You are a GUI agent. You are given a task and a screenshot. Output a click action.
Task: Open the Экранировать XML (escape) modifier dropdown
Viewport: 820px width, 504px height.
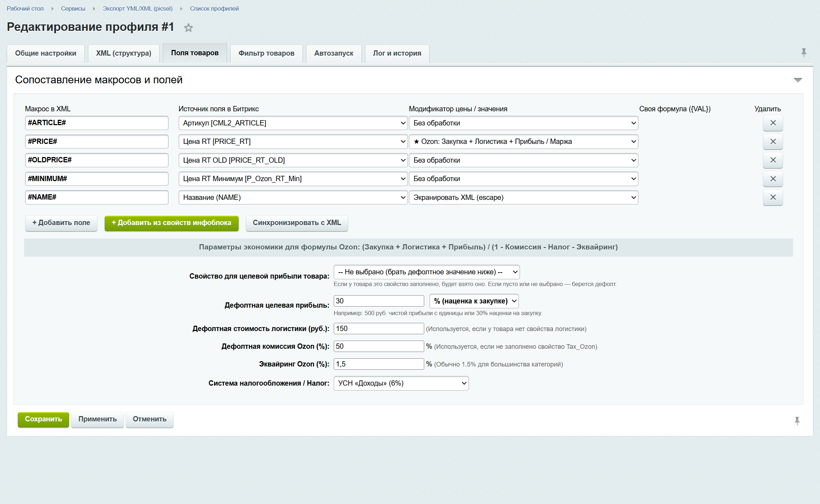pyautogui.click(x=523, y=197)
